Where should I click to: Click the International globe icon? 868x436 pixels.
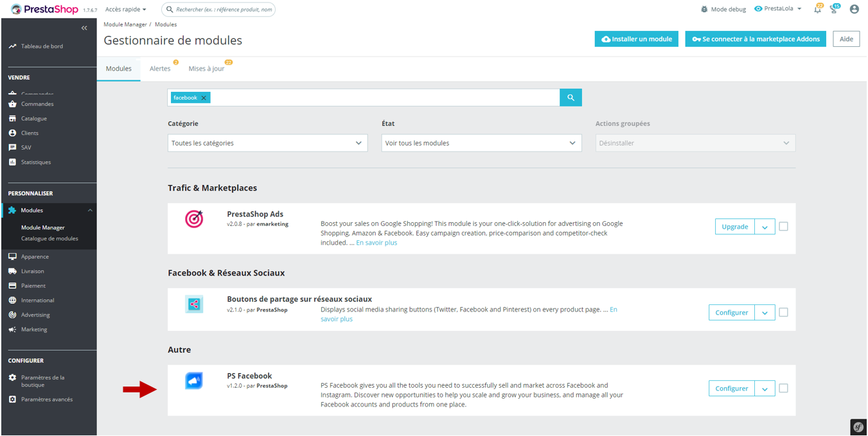12,301
